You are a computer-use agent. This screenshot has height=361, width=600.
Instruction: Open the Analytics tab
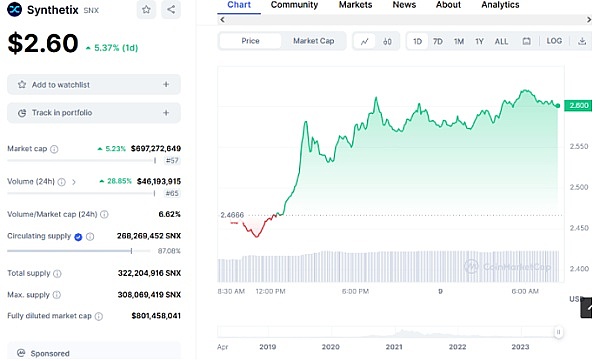point(500,5)
